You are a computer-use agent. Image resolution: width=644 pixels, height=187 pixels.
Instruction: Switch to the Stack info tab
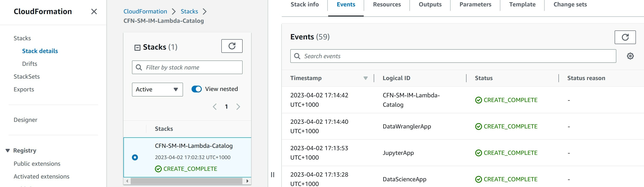(305, 4)
